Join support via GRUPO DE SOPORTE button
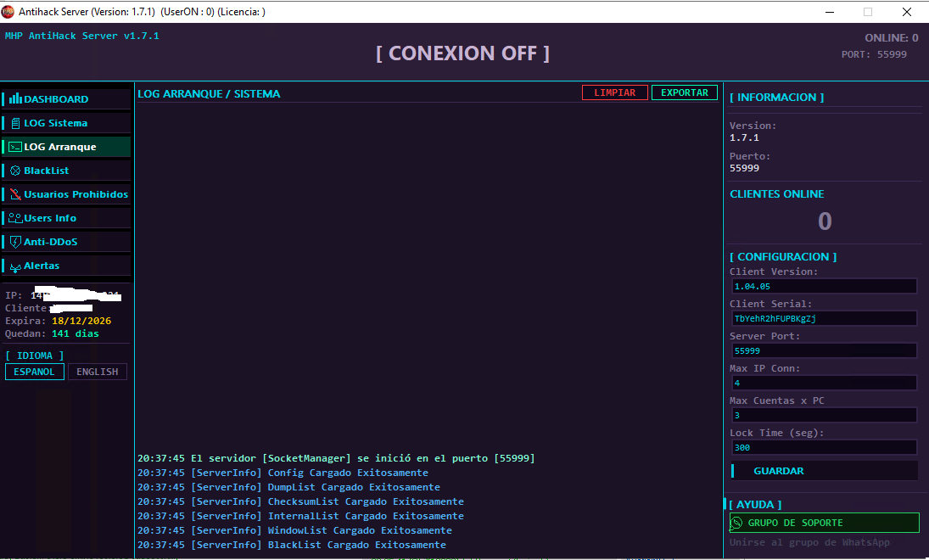Viewport: 929px width, 560px height. (824, 523)
